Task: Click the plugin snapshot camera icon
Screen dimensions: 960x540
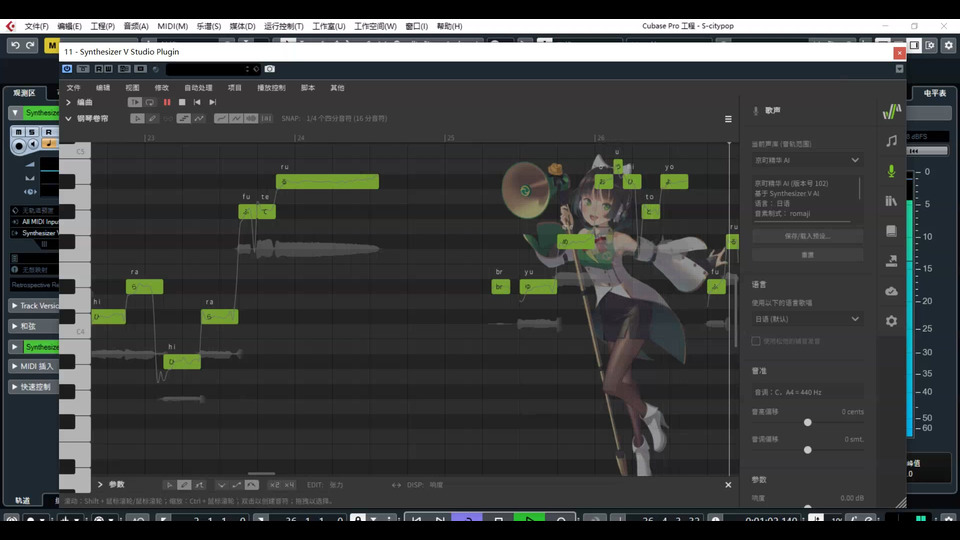Action: [x=269, y=69]
